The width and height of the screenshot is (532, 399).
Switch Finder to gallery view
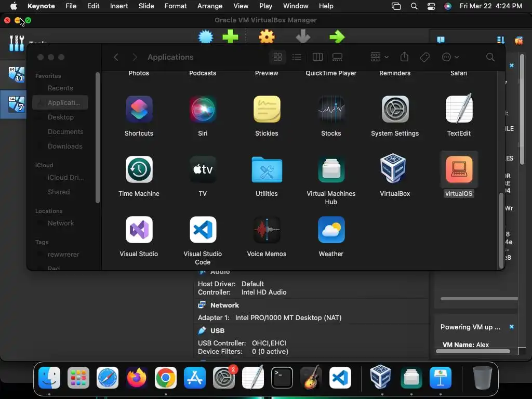click(337, 57)
